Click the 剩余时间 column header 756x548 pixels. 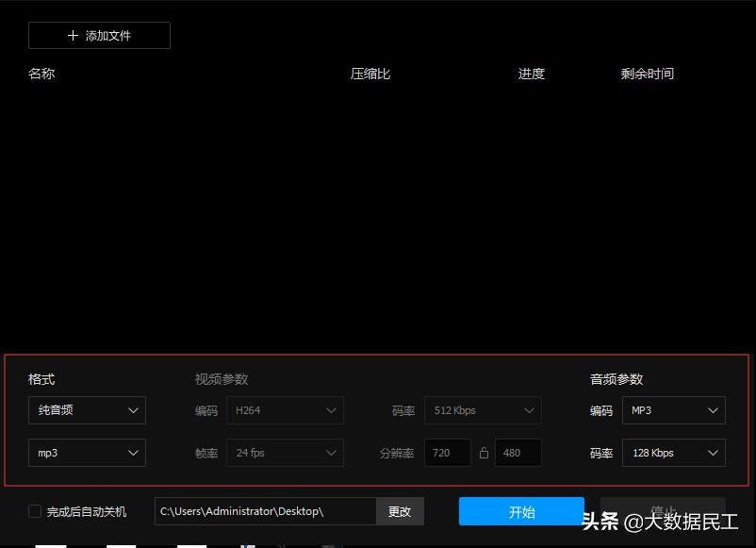(648, 73)
